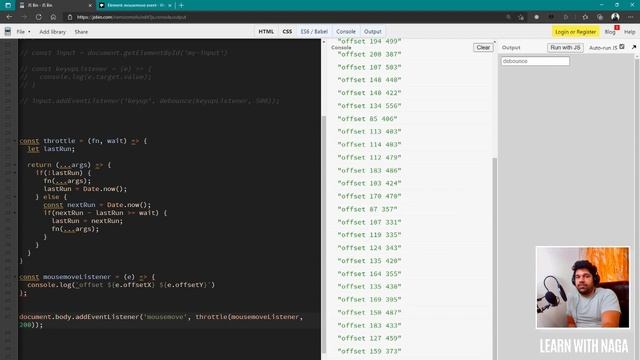Toggle the Output panel tab
This screenshot has height=360, width=640.
373,31
